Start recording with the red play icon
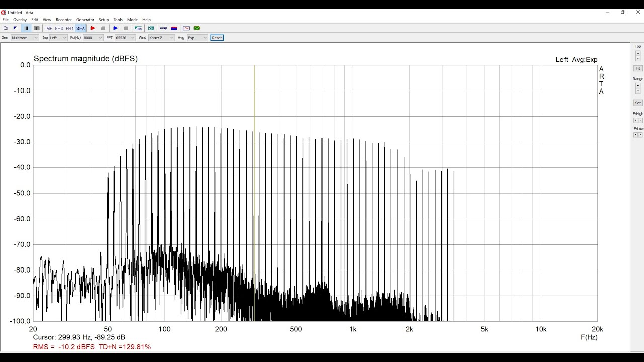Image resolution: width=644 pixels, height=362 pixels. 93,28
